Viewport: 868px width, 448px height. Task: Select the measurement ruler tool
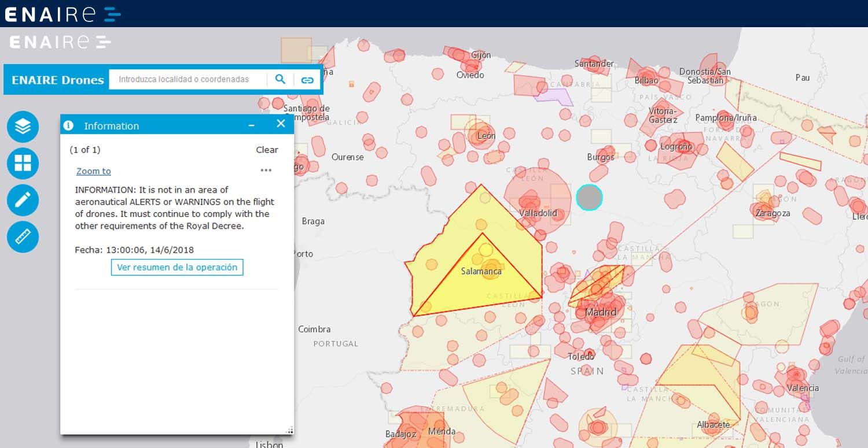pos(23,237)
